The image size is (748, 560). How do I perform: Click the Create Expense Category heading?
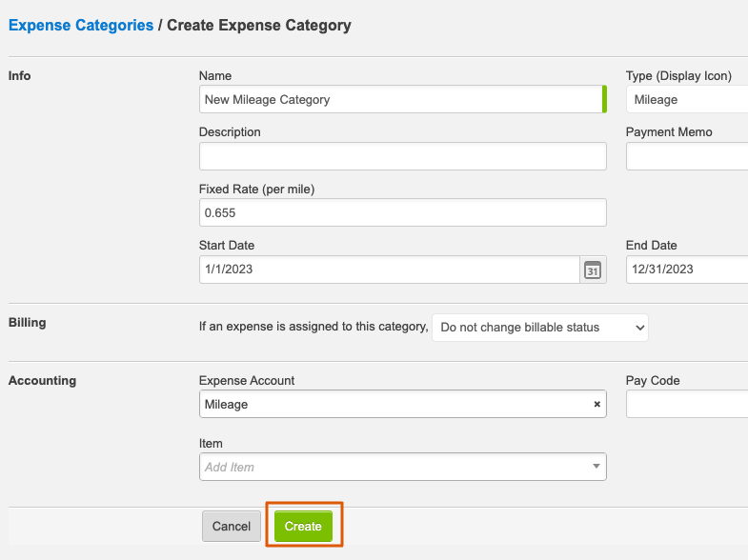(259, 25)
